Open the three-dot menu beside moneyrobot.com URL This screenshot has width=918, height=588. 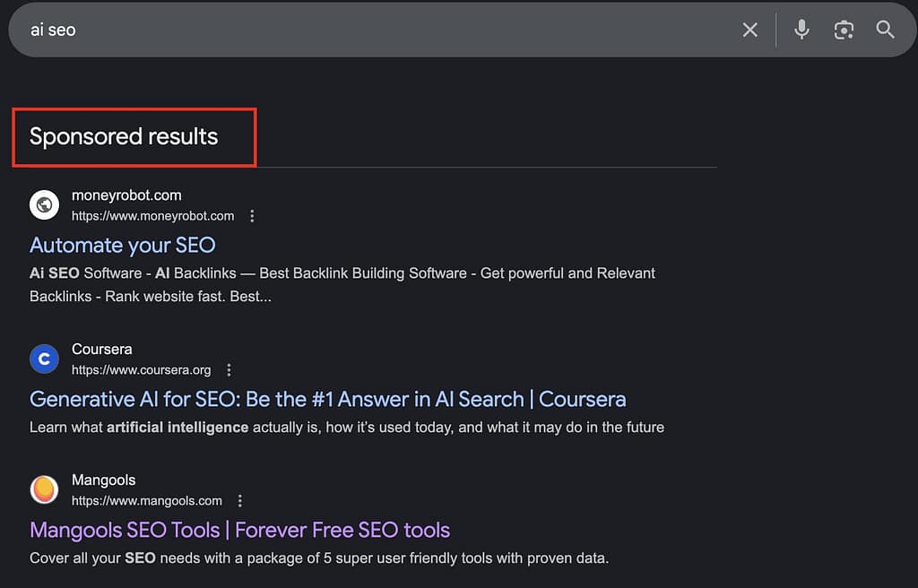252,216
